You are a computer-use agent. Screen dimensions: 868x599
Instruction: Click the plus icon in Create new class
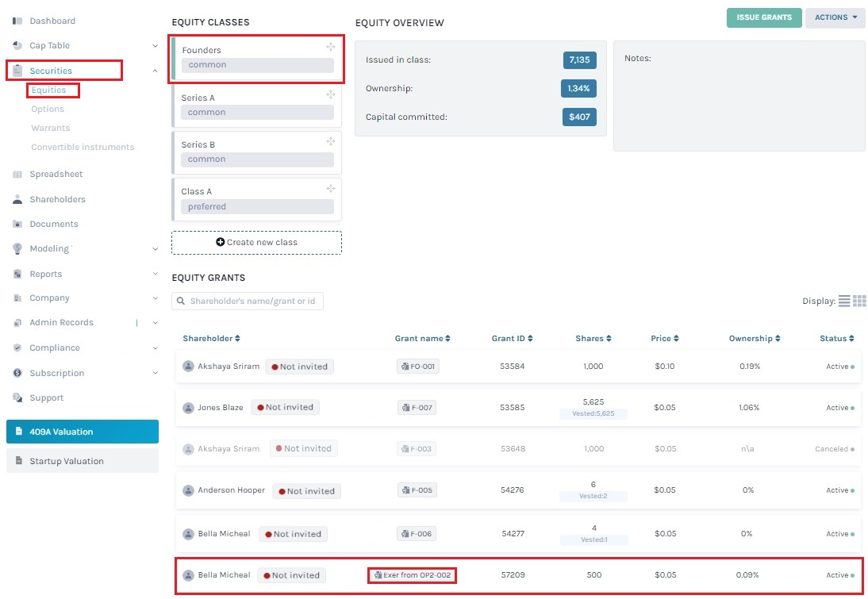click(x=221, y=242)
